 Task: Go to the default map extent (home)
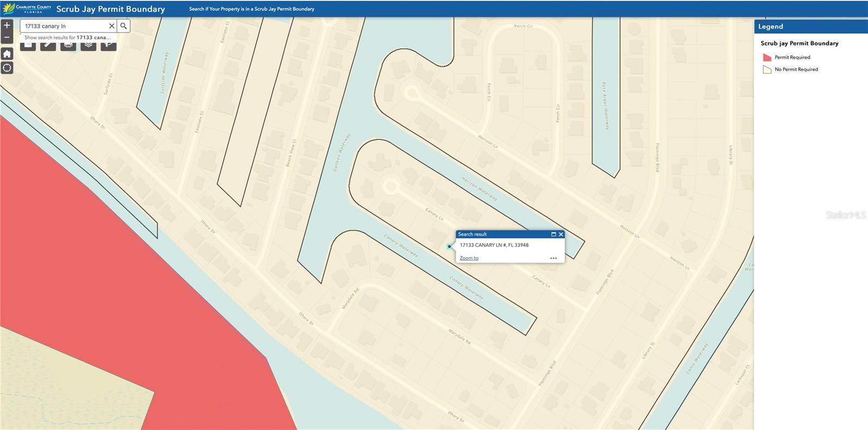7,54
